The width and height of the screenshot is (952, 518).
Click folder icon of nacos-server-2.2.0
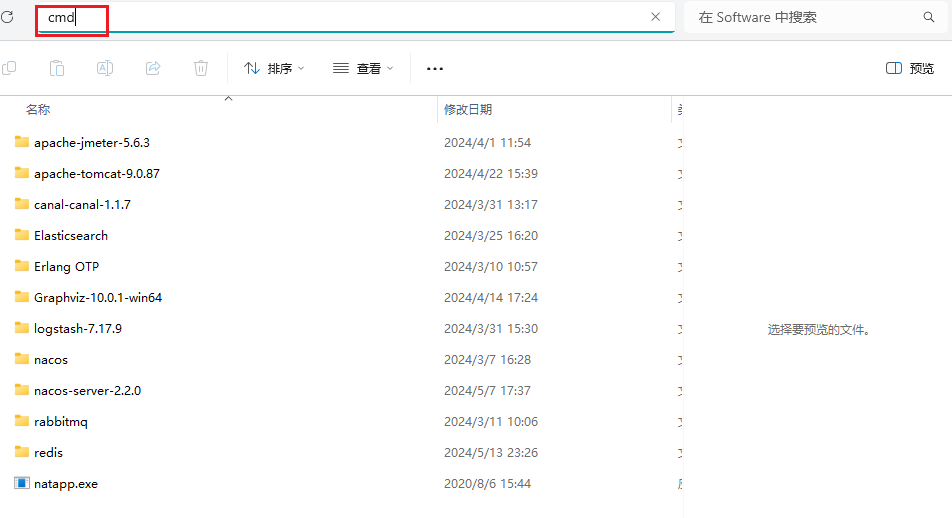[22, 389]
